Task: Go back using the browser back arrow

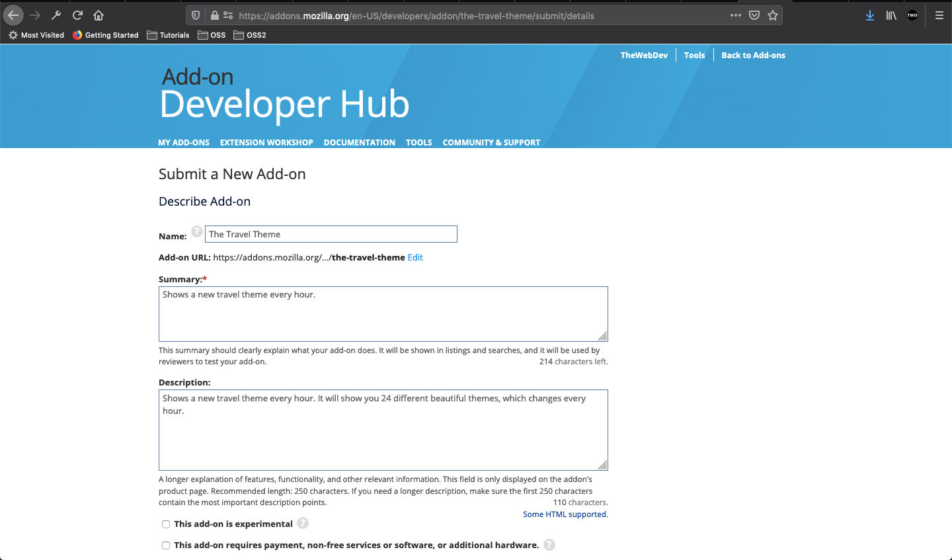Action: click(13, 15)
